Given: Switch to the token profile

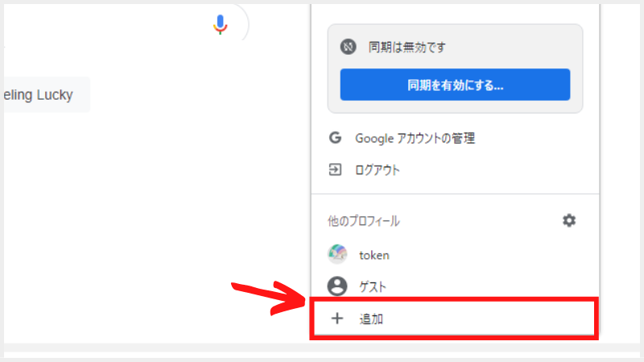Looking at the screenshot, I should (x=455, y=254).
